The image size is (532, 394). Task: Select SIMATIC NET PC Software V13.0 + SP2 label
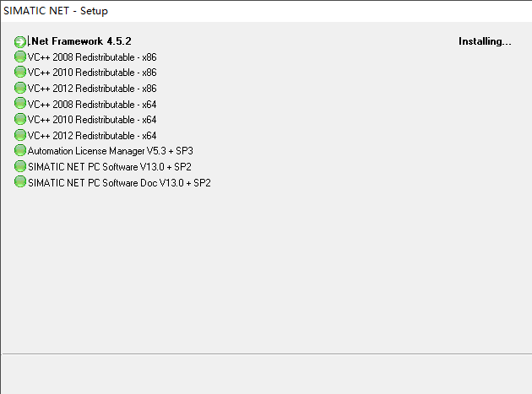pos(110,167)
